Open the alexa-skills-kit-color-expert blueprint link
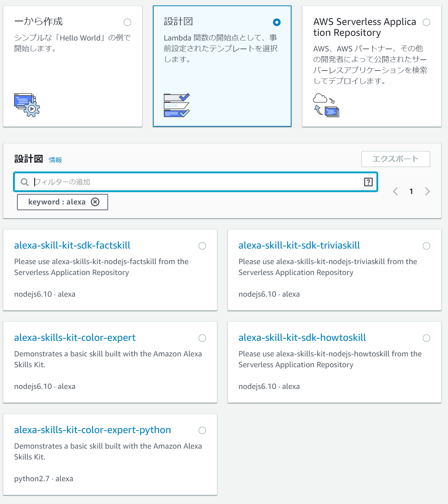This screenshot has height=504, width=448. coord(75,338)
